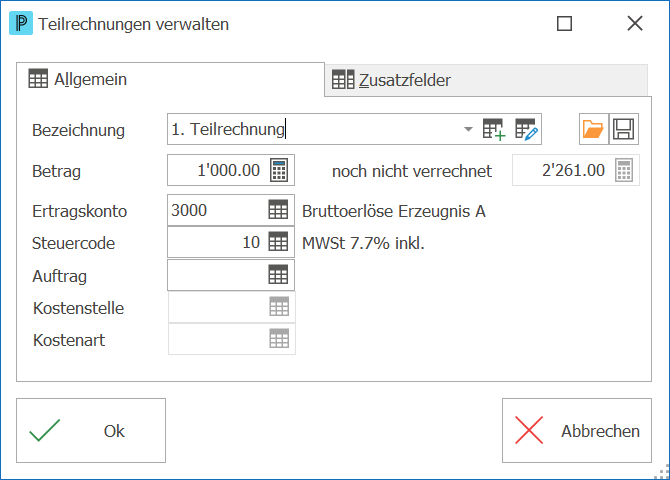
Task: Maximize the Teilrechnungen verwalten window
Action: 564,24
